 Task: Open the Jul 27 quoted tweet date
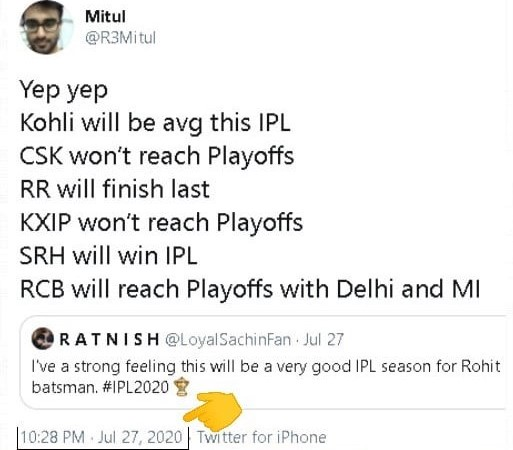pos(323,340)
